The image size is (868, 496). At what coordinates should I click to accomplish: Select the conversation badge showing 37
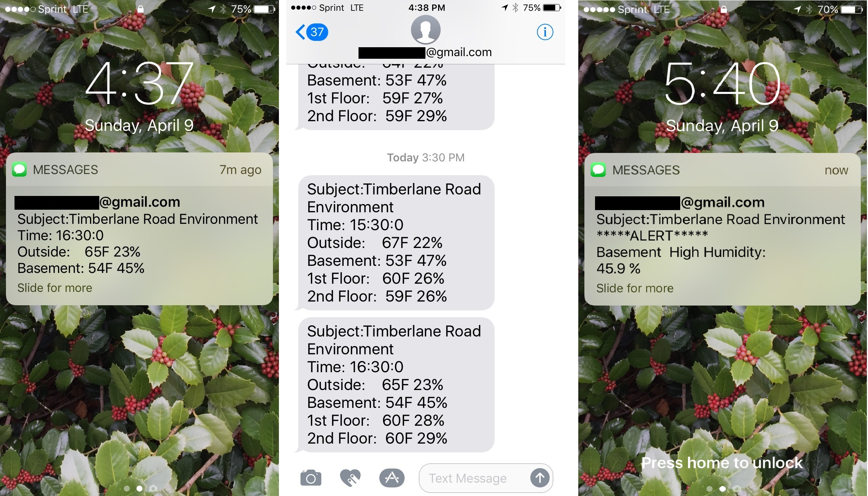point(316,32)
